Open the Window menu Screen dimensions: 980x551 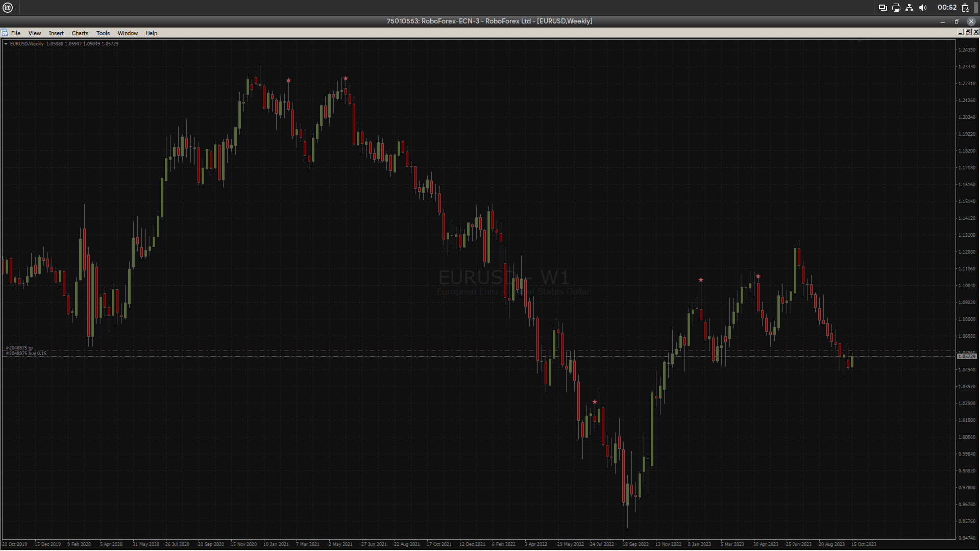(x=128, y=33)
